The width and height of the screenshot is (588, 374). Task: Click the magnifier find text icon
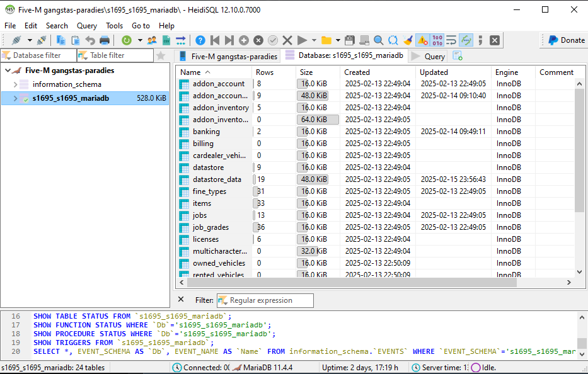pyautogui.click(x=378, y=40)
